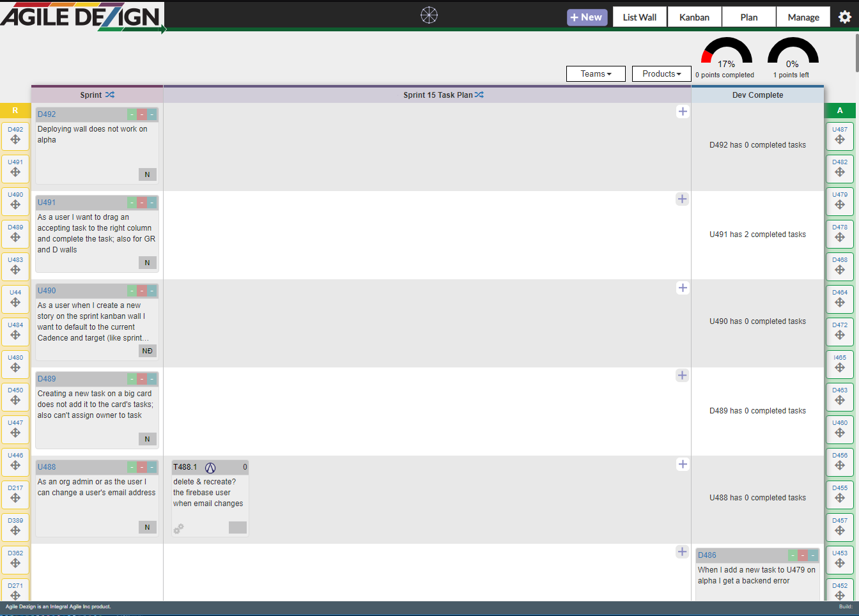Open the Products dropdown

pyautogui.click(x=662, y=74)
